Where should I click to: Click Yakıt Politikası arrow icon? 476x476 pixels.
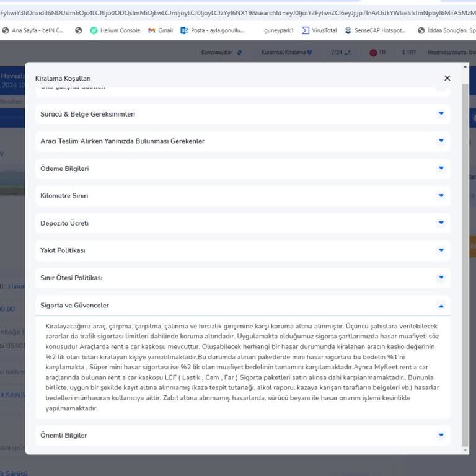[x=441, y=250]
